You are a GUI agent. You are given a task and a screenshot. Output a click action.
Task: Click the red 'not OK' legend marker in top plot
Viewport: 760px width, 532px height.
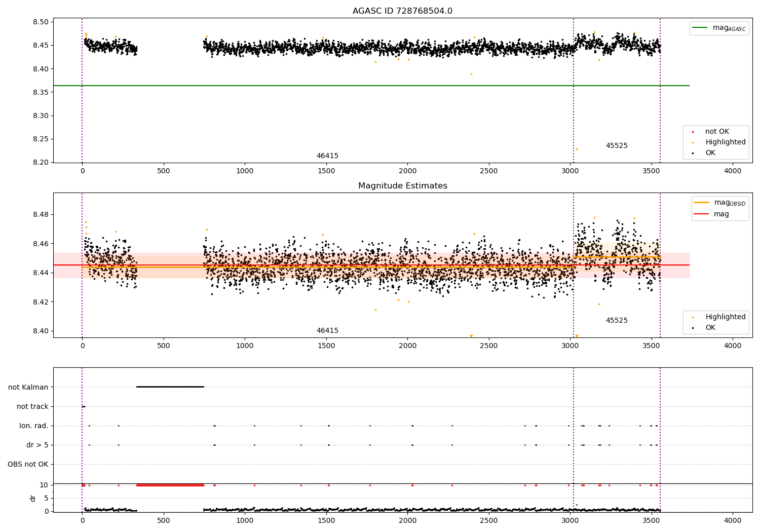(693, 132)
